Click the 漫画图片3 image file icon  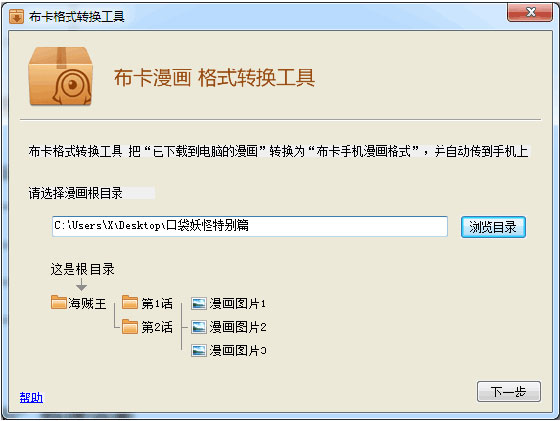pos(199,351)
